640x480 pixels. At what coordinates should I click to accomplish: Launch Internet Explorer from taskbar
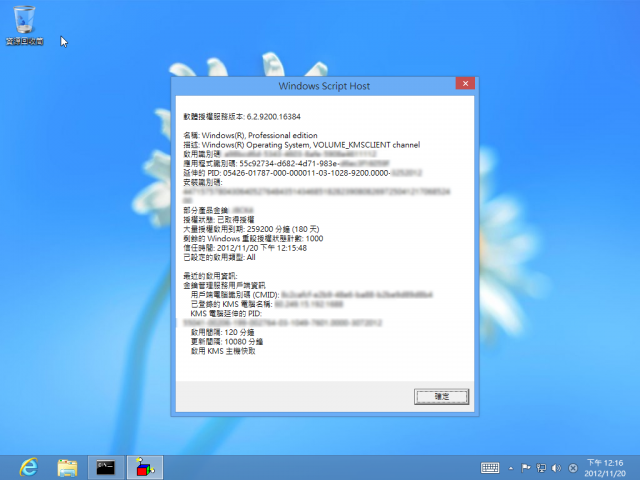[x=29, y=467]
